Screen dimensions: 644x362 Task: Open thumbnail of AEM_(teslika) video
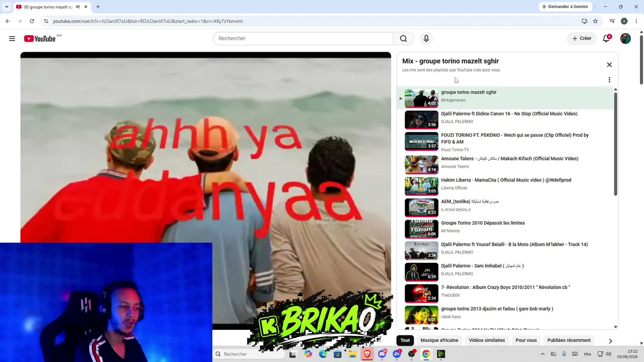click(422, 208)
